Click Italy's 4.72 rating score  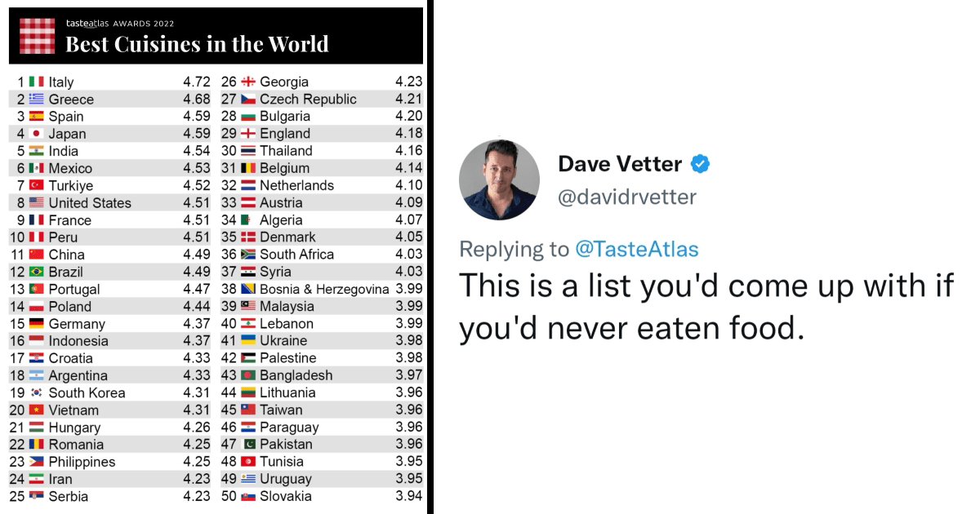[x=197, y=82]
